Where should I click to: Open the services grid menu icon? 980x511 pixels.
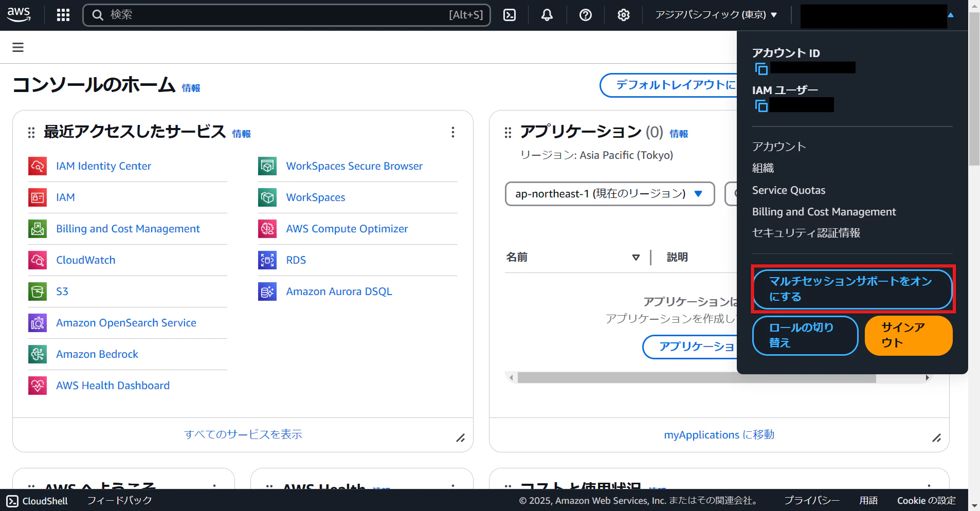point(63,15)
